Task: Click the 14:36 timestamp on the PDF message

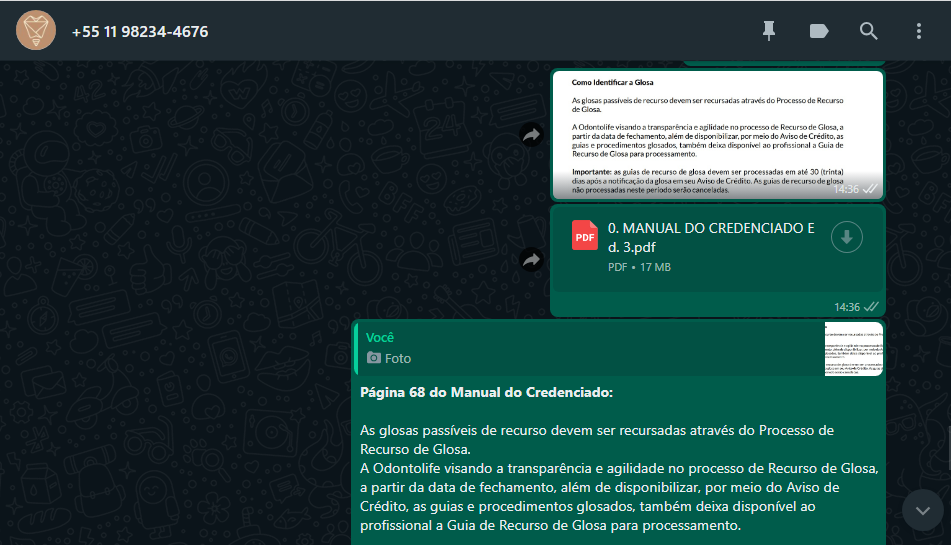Action: point(847,307)
